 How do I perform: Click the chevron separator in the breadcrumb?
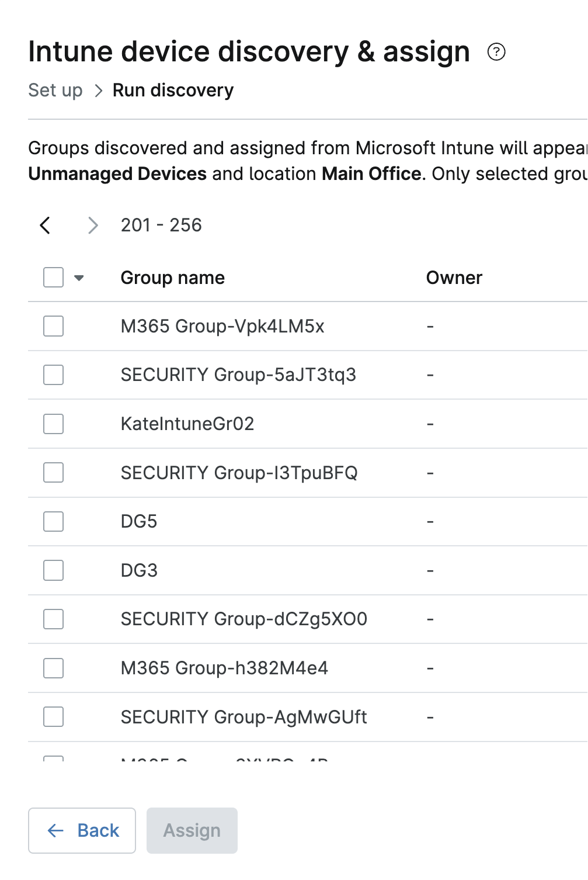[98, 91]
